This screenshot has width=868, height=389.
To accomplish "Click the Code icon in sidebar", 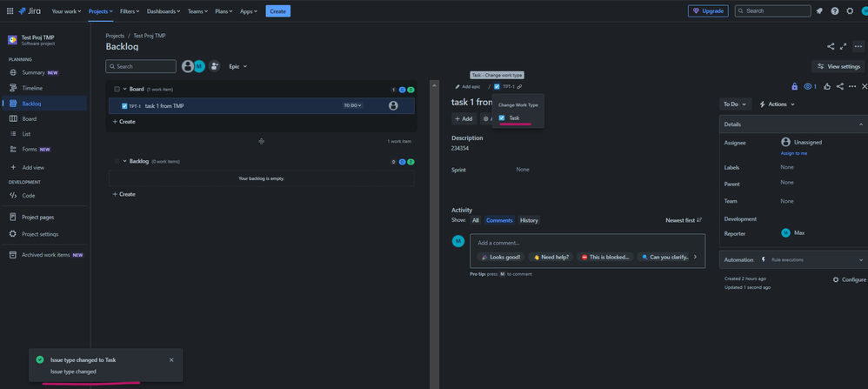I will [x=13, y=196].
